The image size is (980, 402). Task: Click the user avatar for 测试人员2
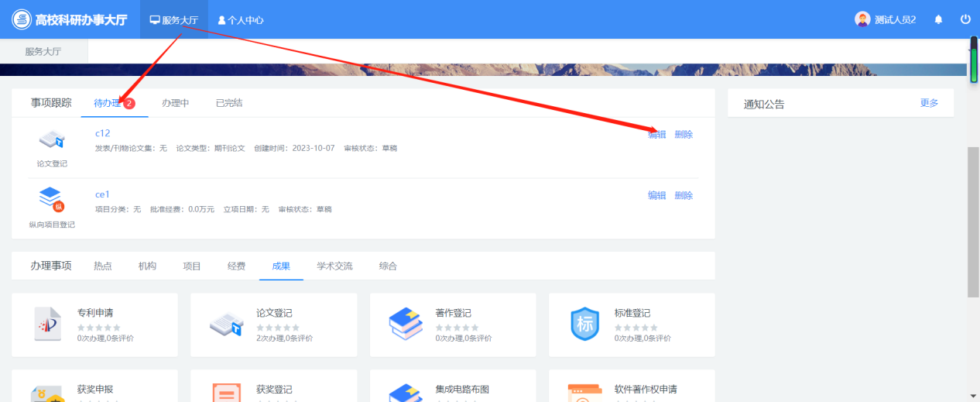coord(862,19)
